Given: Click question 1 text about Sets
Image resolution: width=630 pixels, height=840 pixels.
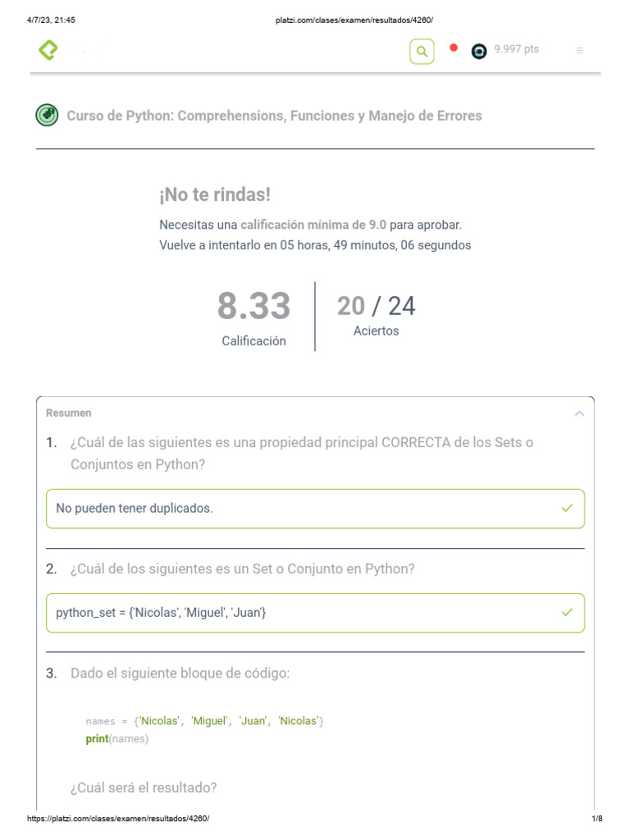Looking at the screenshot, I should (302, 453).
